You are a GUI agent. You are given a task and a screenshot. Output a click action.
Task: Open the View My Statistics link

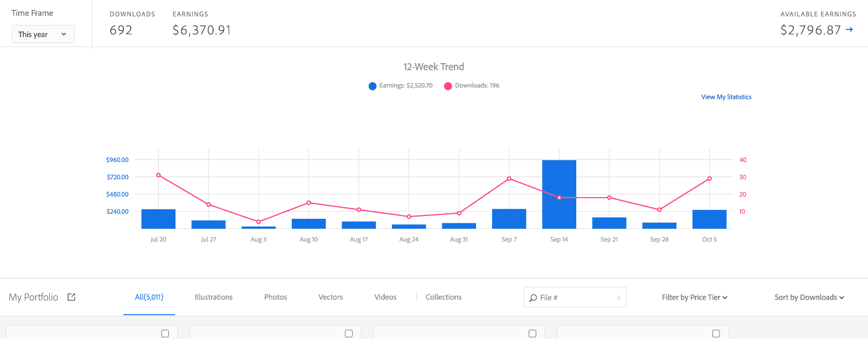pos(726,97)
